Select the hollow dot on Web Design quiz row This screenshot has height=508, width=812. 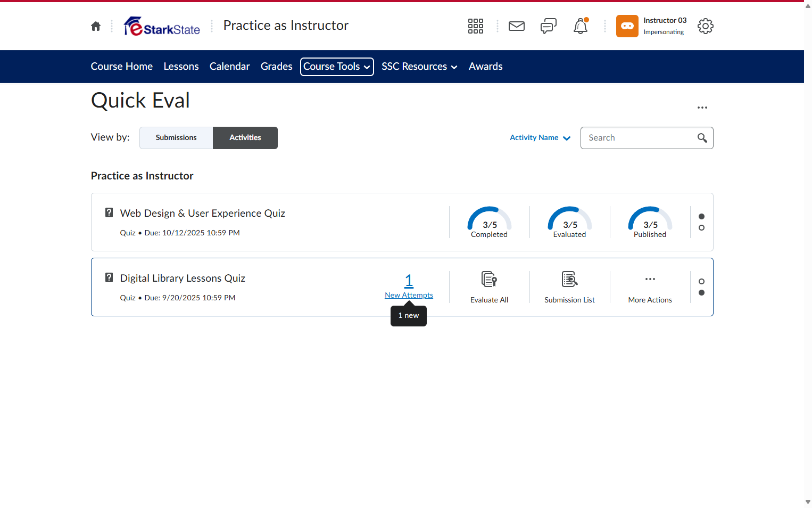[x=701, y=228]
